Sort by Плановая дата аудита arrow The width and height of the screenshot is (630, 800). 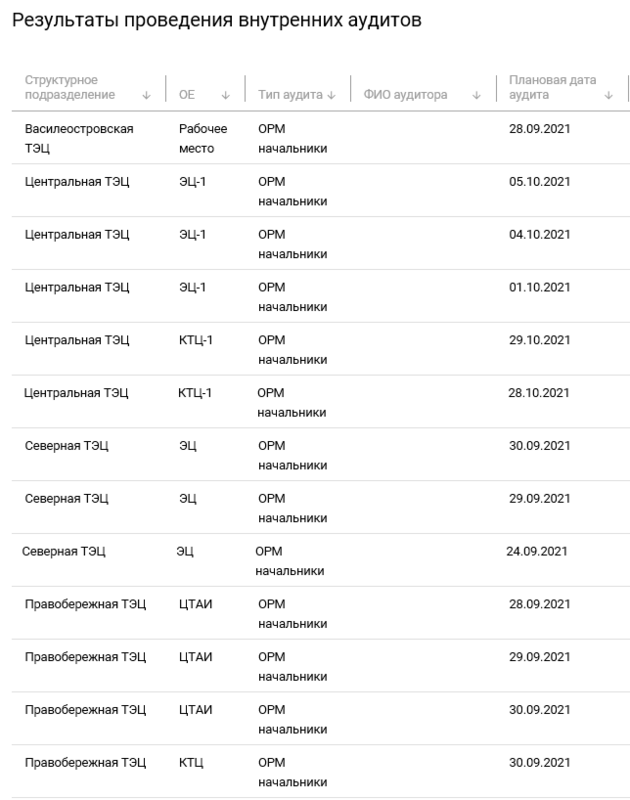(x=609, y=95)
